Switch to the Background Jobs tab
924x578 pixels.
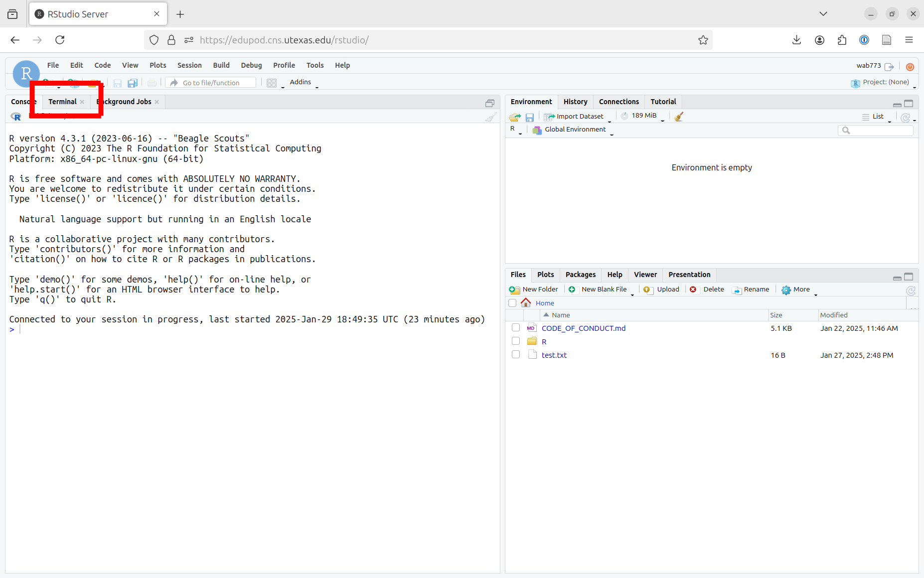124,102
